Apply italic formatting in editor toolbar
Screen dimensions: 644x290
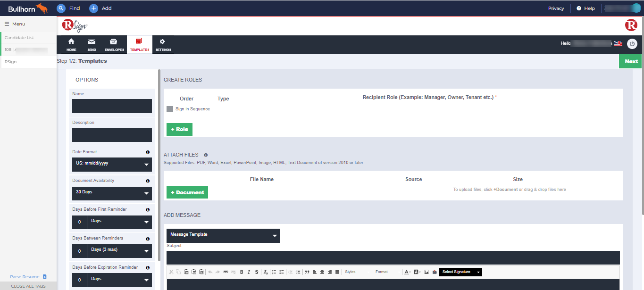pyautogui.click(x=249, y=272)
